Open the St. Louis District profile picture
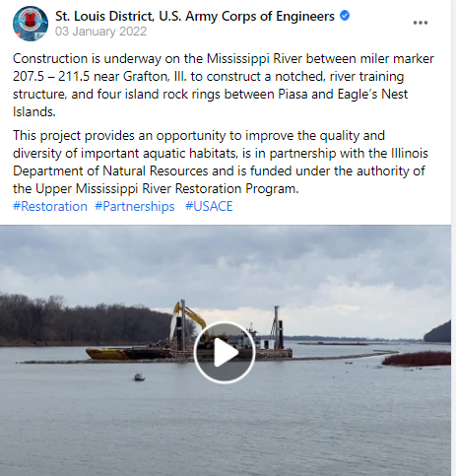The width and height of the screenshot is (456, 476). click(x=31, y=24)
